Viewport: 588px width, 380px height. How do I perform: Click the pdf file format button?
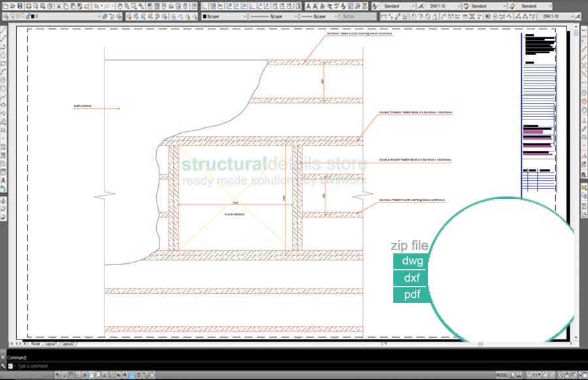click(412, 295)
